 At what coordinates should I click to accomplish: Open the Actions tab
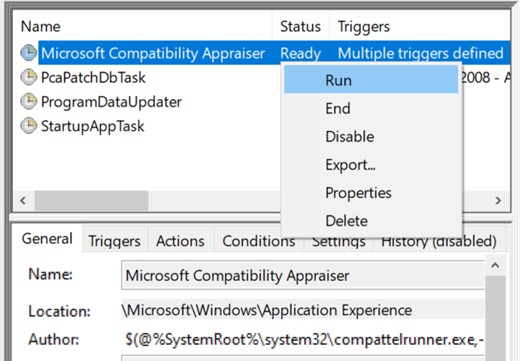[x=180, y=241]
